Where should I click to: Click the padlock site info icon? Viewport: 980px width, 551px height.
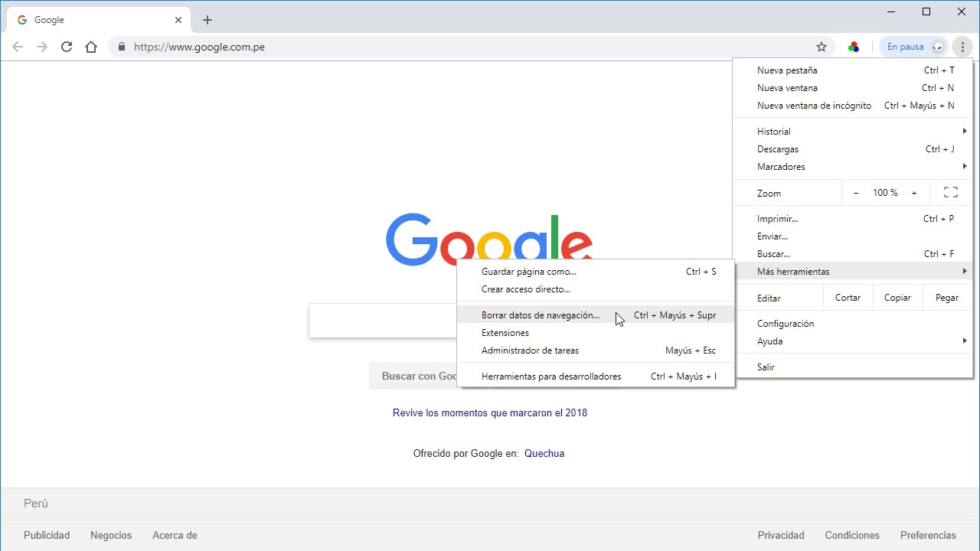pyautogui.click(x=121, y=47)
